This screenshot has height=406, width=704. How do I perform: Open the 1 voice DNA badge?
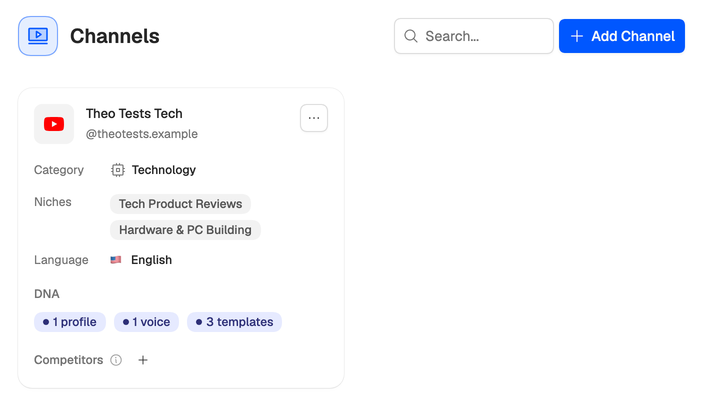click(x=146, y=322)
